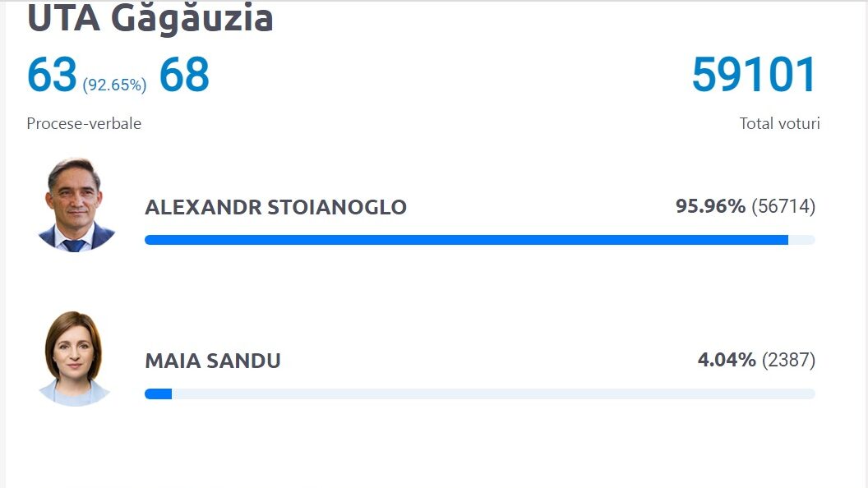The width and height of the screenshot is (868, 488).
Task: Click the (92.65%) processed percentage
Action: click(114, 85)
